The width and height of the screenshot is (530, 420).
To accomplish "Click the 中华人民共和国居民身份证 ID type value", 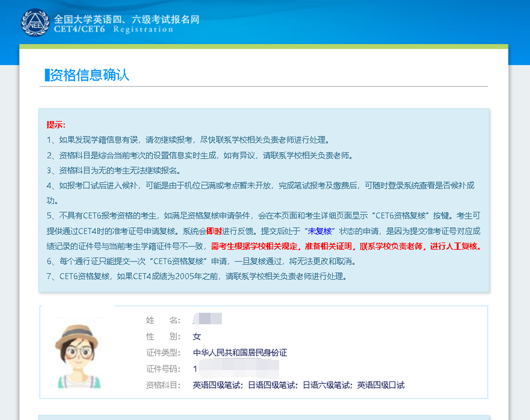I will pyautogui.click(x=240, y=353).
